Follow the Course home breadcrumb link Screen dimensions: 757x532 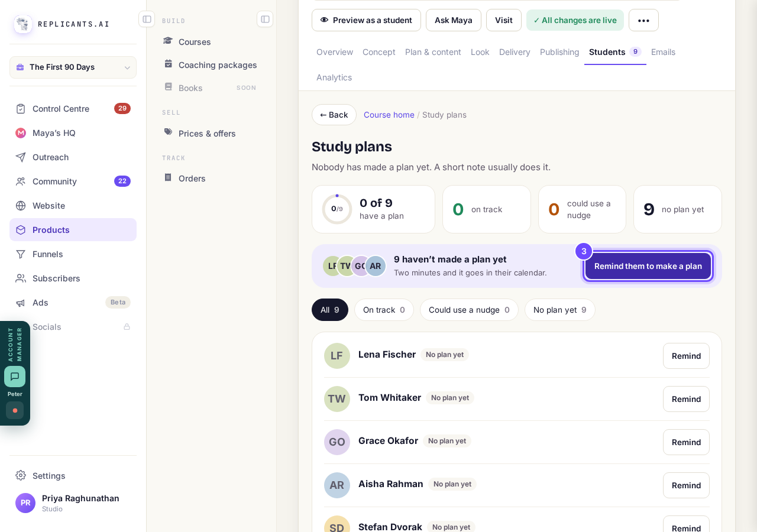pyautogui.click(x=389, y=115)
